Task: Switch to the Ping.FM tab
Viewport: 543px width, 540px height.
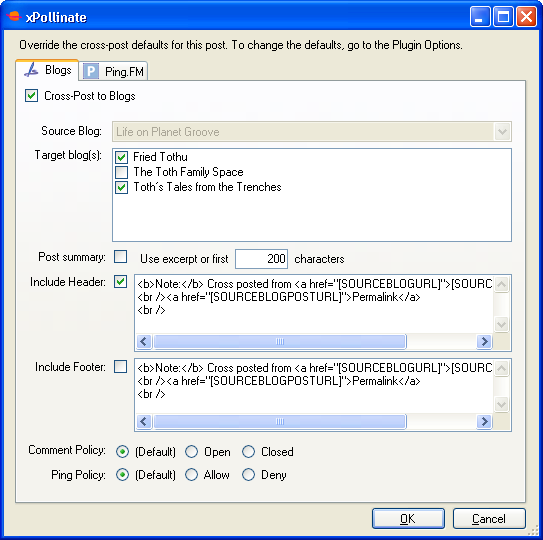Action: pos(114,71)
